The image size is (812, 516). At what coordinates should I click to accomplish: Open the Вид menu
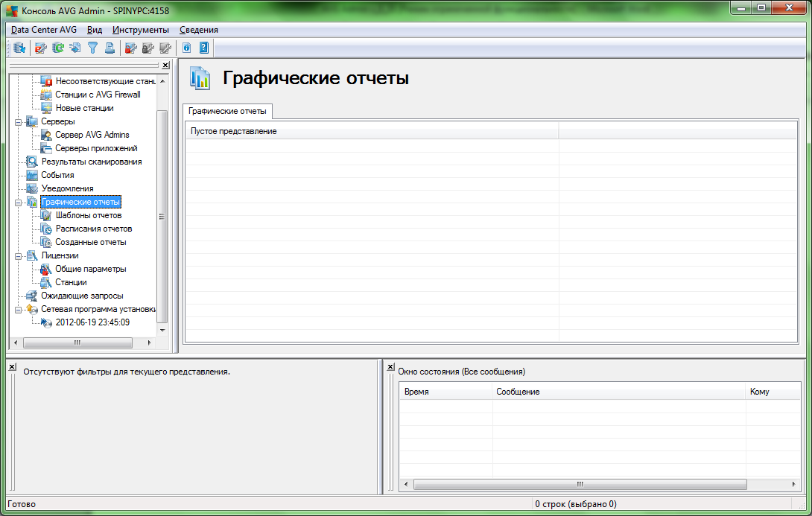click(95, 30)
